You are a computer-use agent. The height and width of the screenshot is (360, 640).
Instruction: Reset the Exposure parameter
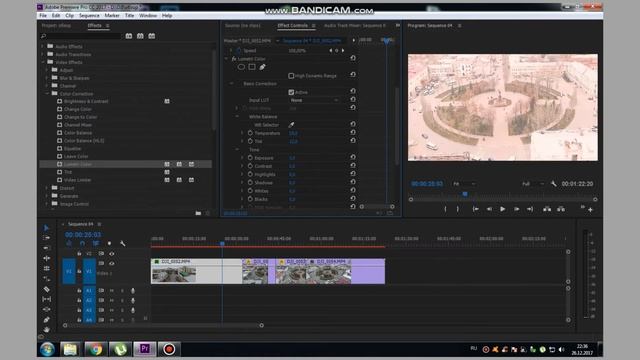pos(353,158)
